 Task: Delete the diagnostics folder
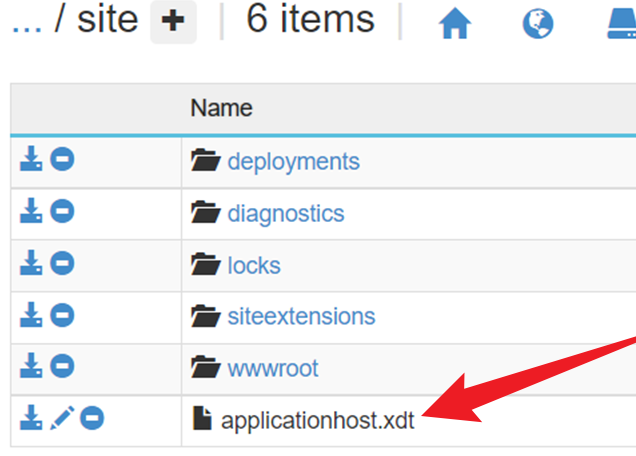pyautogui.click(x=62, y=212)
